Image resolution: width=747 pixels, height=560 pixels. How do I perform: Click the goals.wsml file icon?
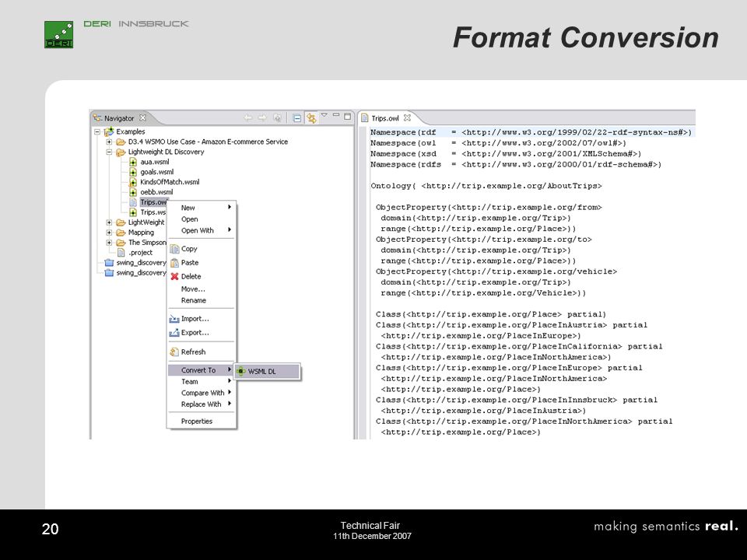pyautogui.click(x=133, y=172)
